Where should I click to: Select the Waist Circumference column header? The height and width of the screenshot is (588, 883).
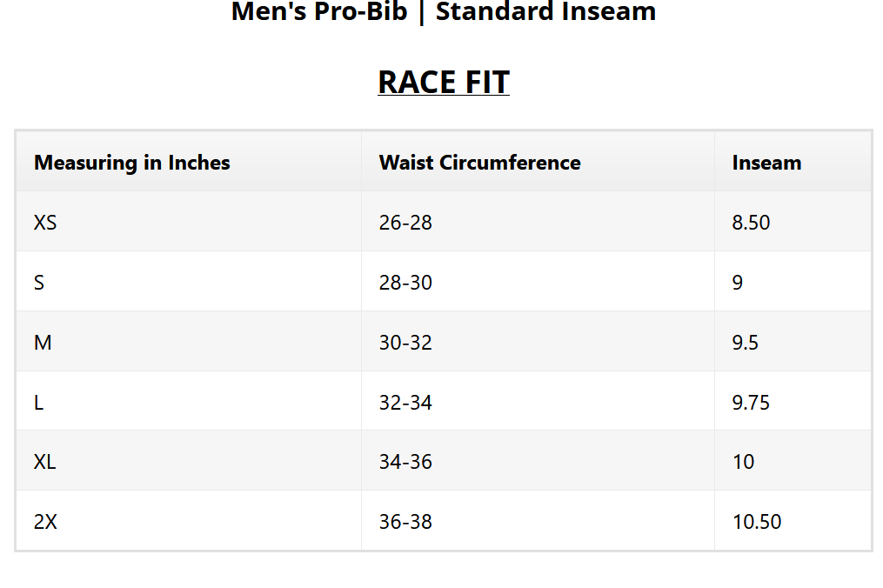coord(479,163)
